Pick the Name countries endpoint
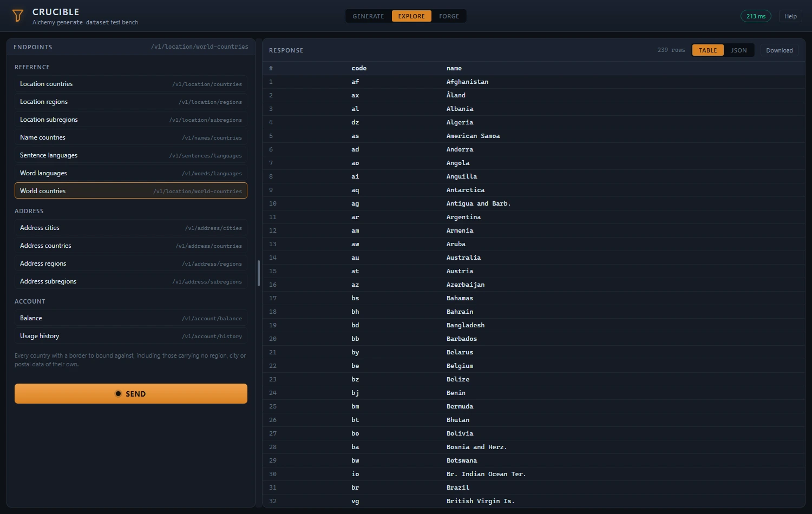 [x=131, y=137]
